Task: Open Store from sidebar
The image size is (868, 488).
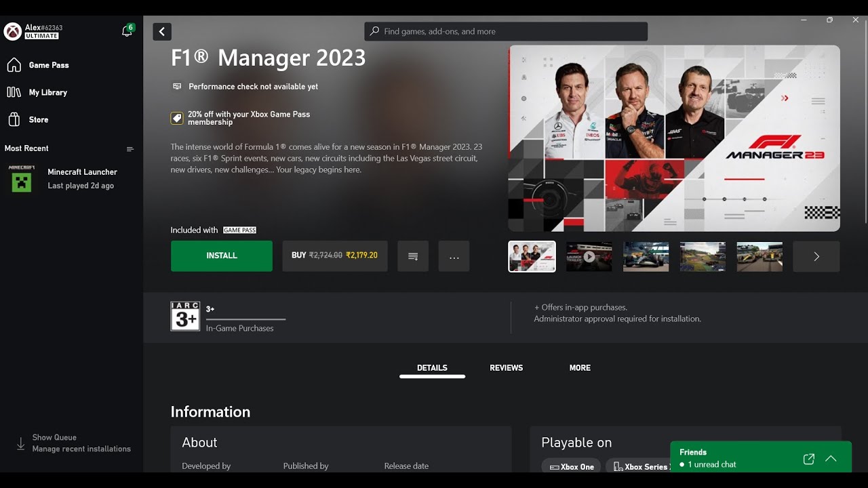Action: [x=39, y=119]
